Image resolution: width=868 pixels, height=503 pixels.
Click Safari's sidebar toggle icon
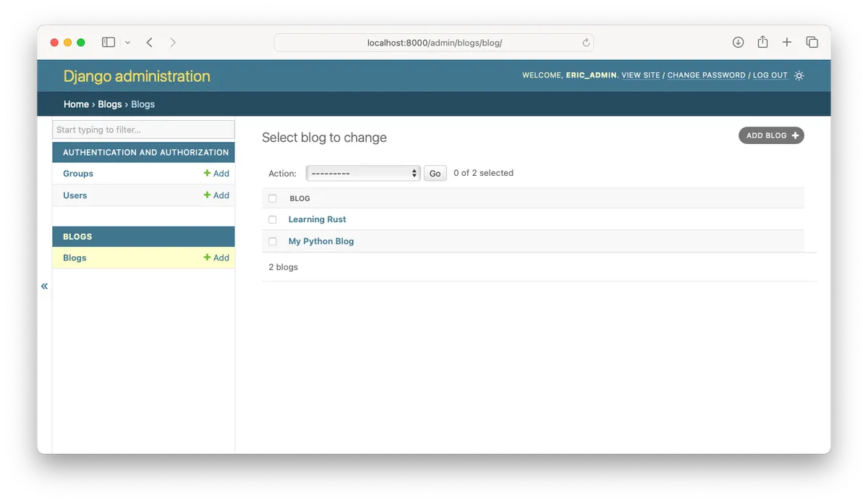click(x=109, y=43)
